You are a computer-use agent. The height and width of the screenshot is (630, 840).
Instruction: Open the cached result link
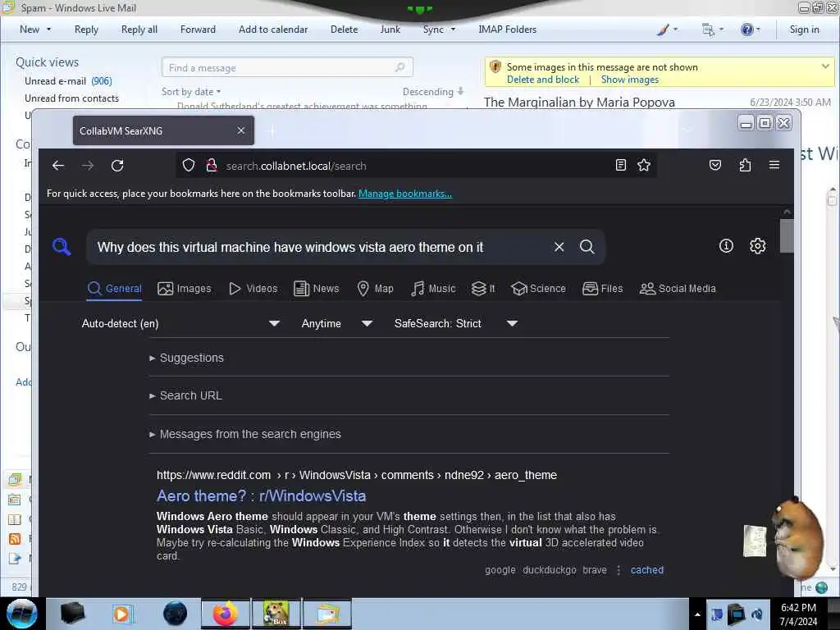coord(646,570)
